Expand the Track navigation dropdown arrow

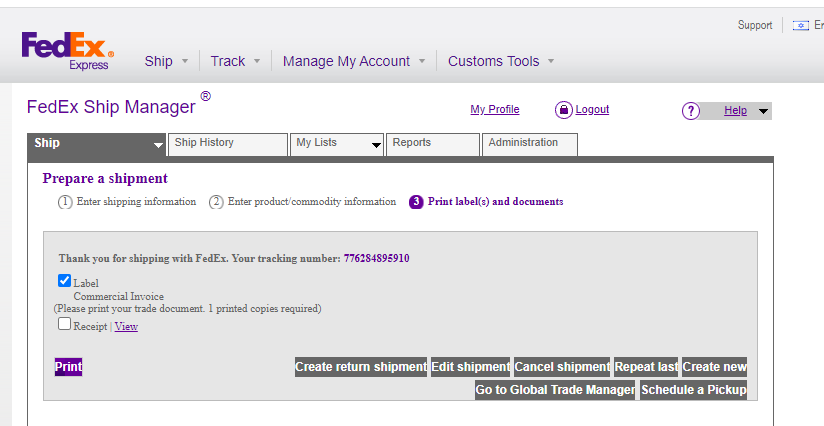pos(256,61)
